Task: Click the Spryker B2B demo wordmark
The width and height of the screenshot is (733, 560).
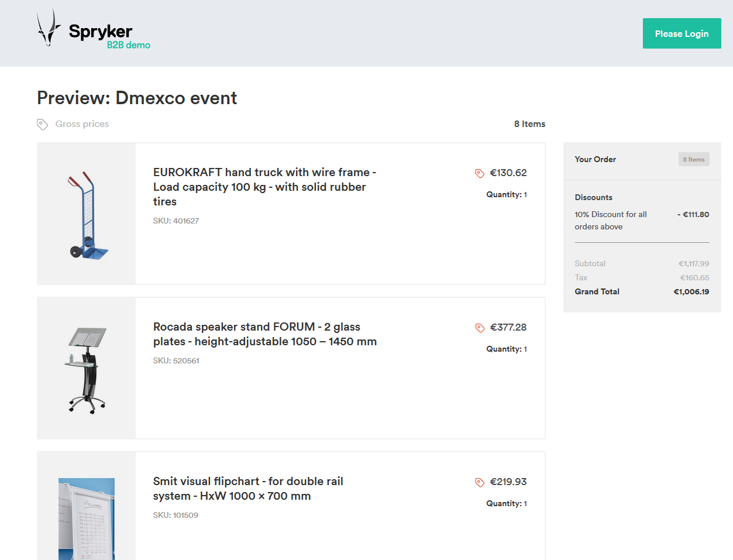Action: coord(109,36)
